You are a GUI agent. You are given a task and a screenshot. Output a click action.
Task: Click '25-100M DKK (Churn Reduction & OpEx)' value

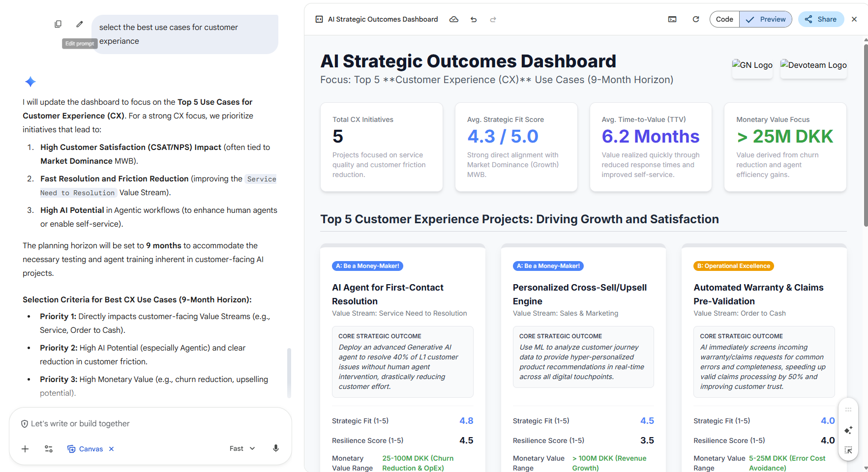click(x=418, y=463)
